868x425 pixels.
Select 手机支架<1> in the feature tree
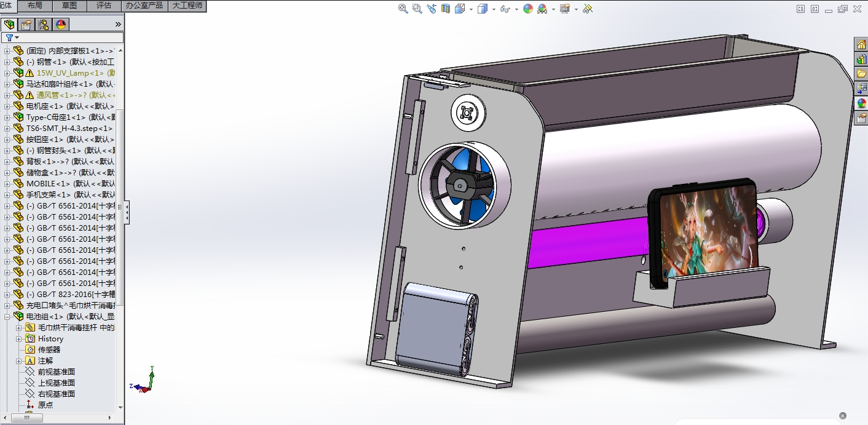coord(49,195)
